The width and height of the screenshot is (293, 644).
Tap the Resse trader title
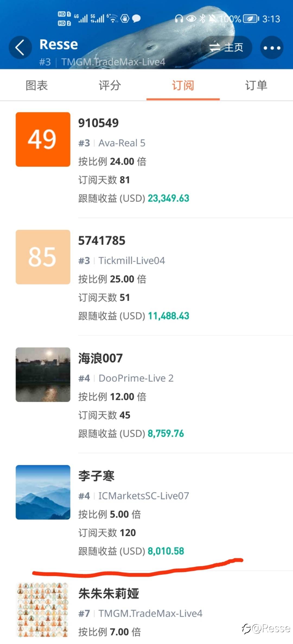[59, 44]
